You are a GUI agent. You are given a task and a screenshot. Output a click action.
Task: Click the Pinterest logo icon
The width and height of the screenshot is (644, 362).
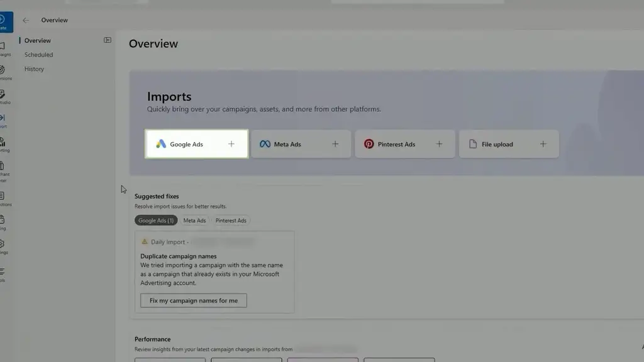pos(369,144)
